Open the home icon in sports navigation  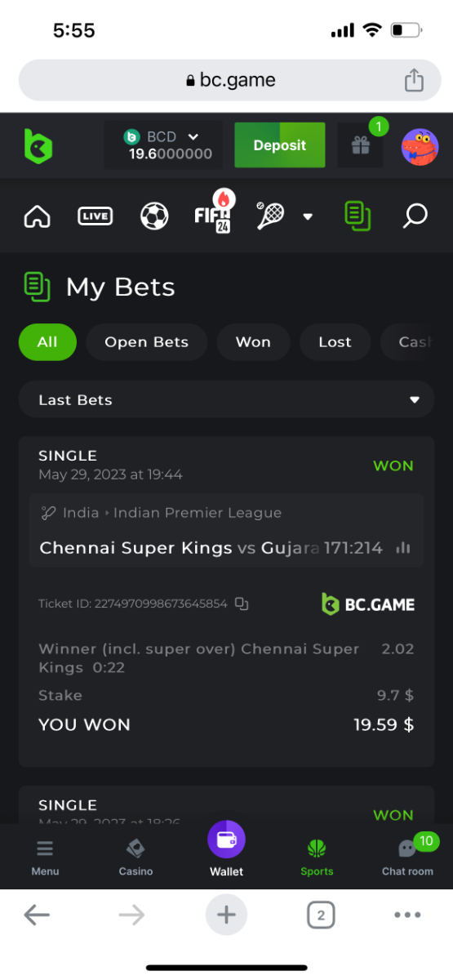[38, 216]
